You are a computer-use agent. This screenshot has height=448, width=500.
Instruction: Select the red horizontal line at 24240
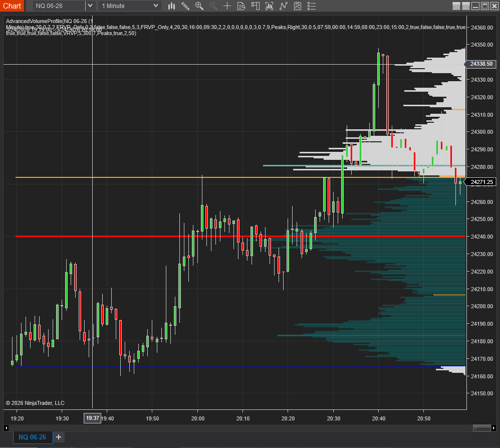pos(241,236)
